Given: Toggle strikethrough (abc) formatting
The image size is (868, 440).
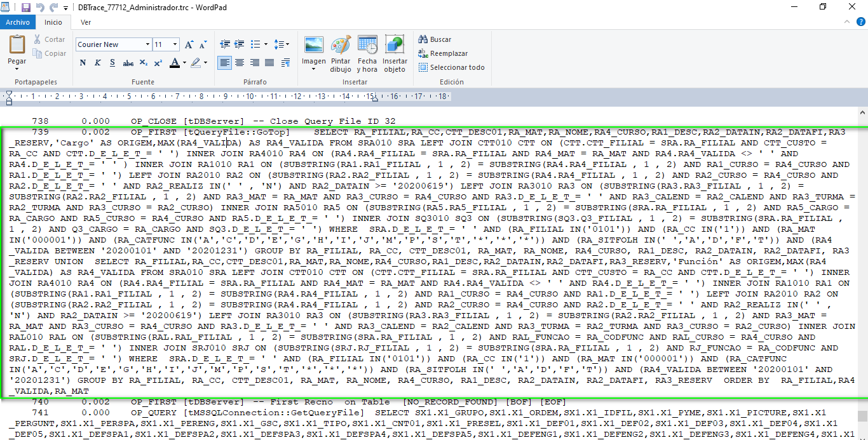Looking at the screenshot, I should pos(128,63).
